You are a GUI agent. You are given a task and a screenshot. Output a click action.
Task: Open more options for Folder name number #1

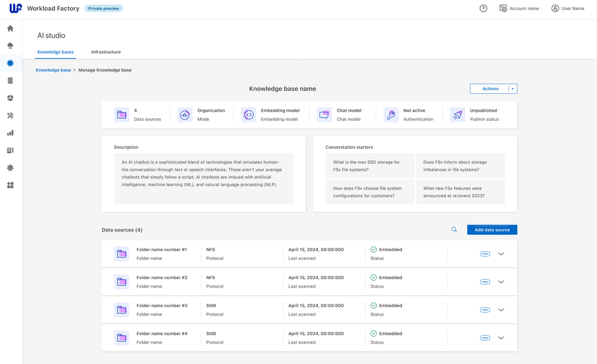(x=485, y=254)
